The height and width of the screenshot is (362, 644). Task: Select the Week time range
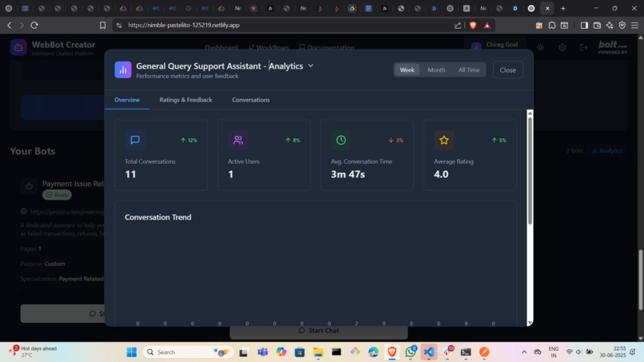pos(407,70)
